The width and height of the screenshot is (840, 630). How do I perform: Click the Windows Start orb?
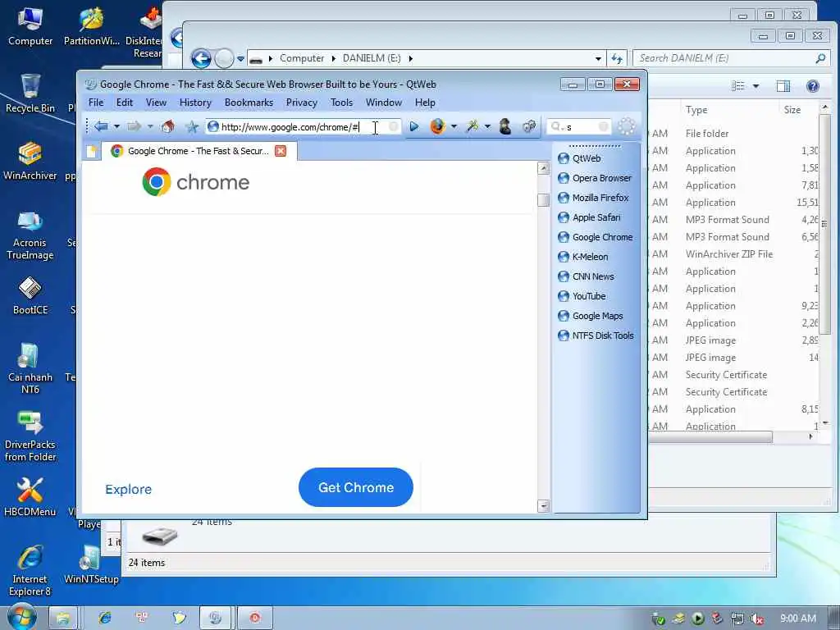click(21, 617)
